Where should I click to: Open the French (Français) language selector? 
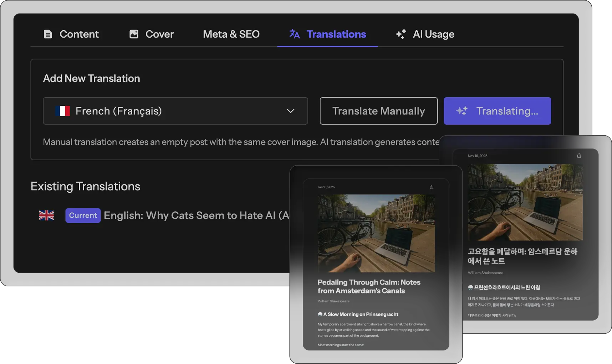tap(175, 111)
